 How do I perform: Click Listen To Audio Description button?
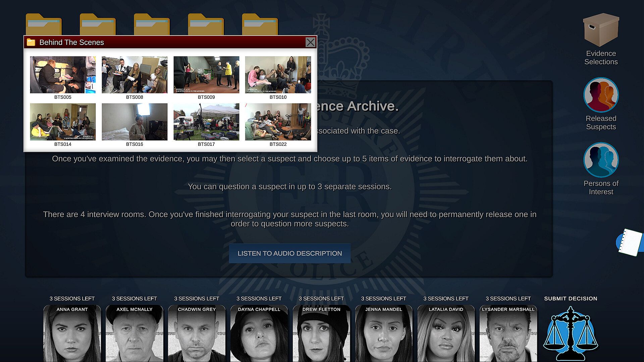pyautogui.click(x=289, y=253)
